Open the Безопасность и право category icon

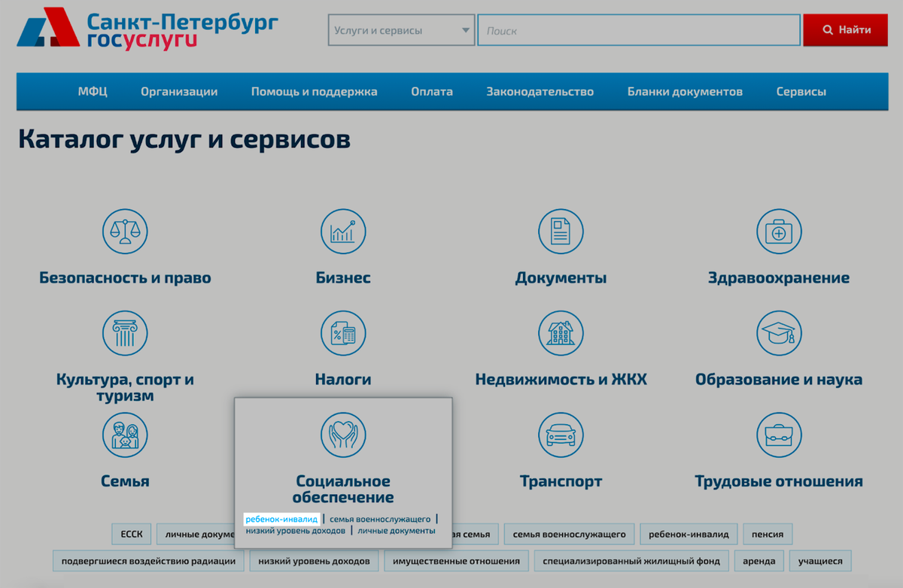(125, 232)
